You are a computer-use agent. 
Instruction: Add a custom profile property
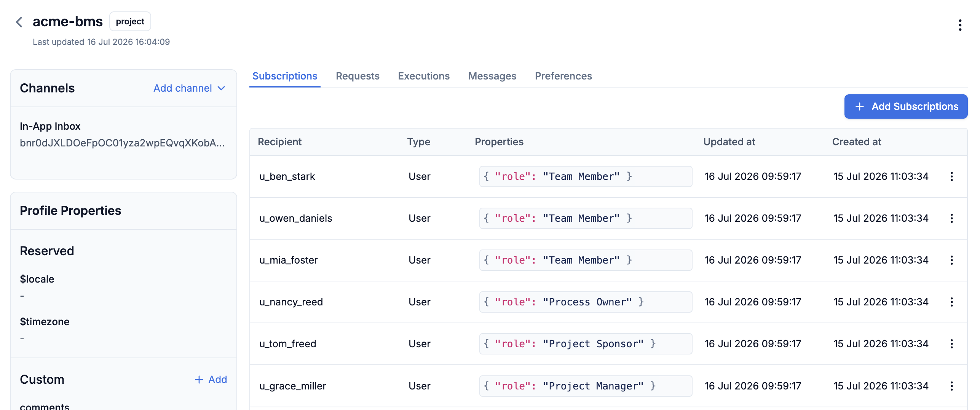(211, 380)
